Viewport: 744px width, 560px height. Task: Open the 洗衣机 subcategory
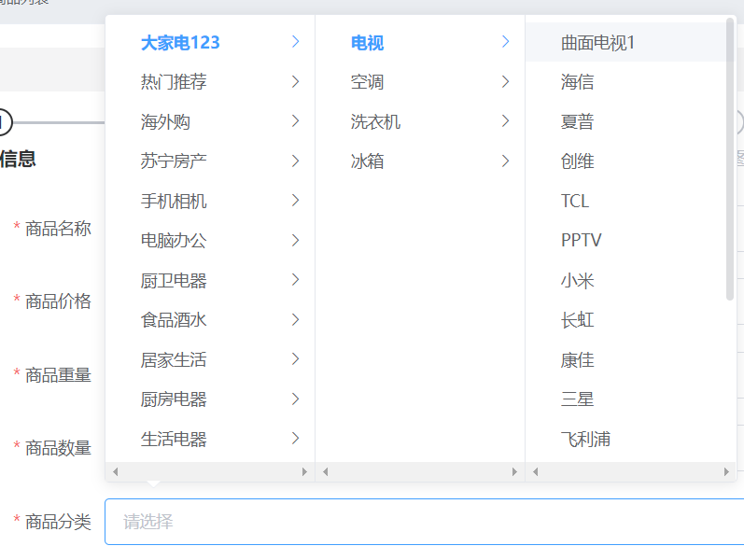click(420, 121)
